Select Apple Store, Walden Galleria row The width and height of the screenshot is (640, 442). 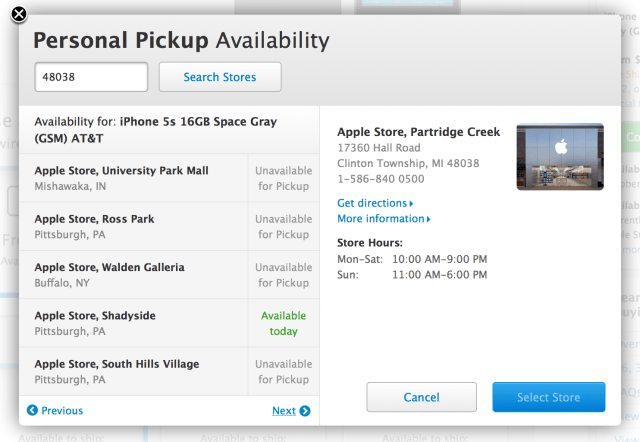[x=169, y=275]
